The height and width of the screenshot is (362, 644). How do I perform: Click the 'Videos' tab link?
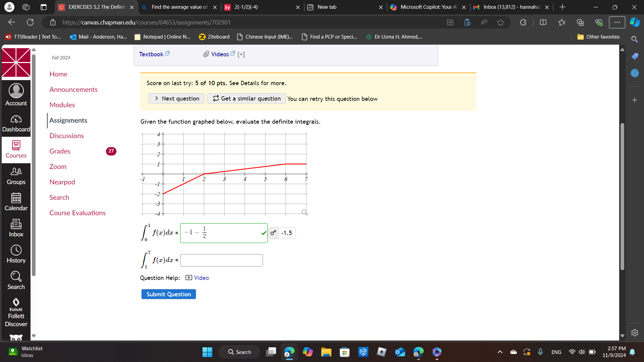(x=220, y=54)
